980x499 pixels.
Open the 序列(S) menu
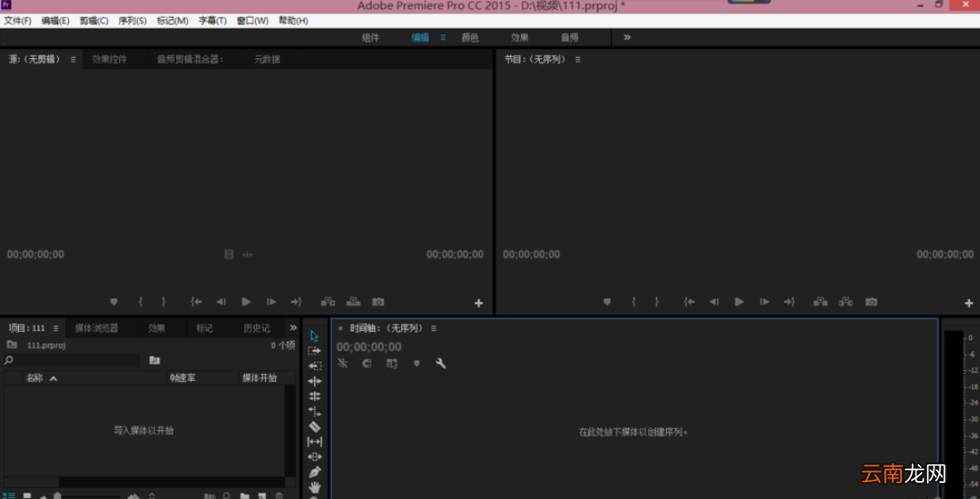(132, 21)
